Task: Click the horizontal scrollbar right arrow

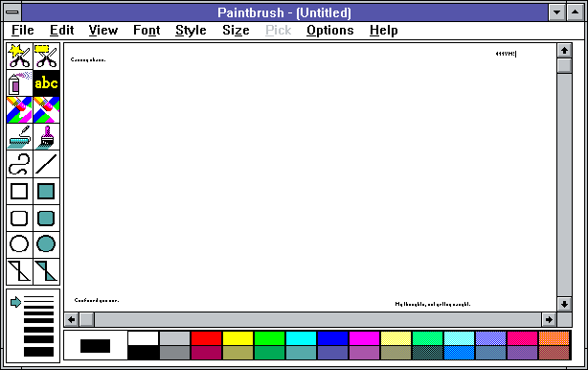Action: [x=549, y=320]
